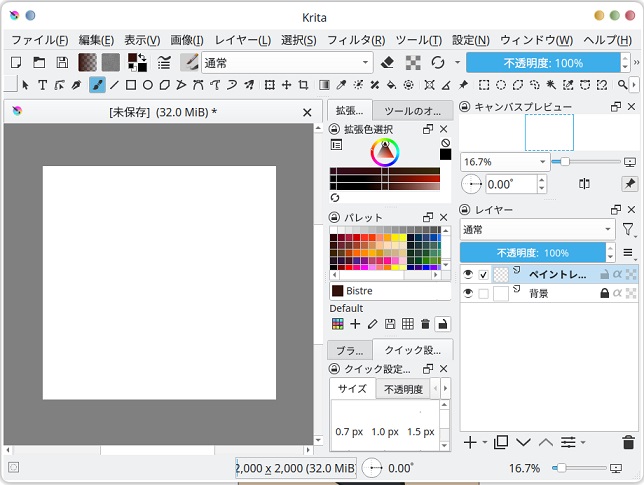Click the save document icon
Viewport: 644px width, 485px height.
pos(62,62)
